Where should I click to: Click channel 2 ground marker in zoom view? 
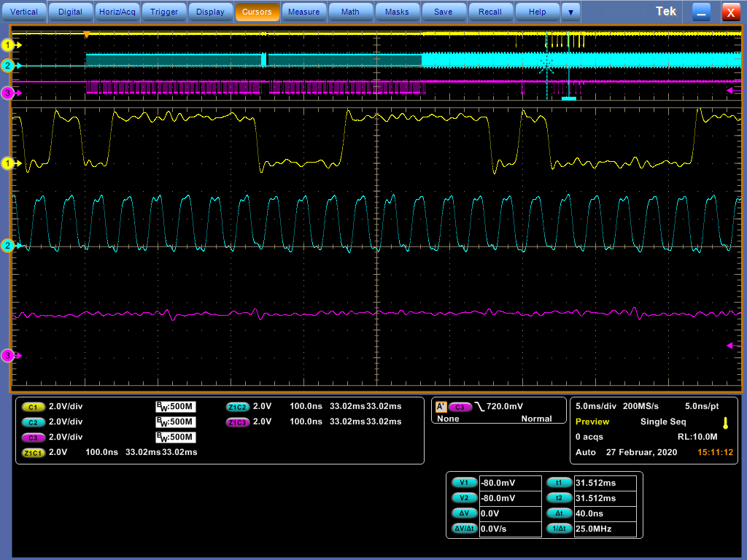click(x=8, y=246)
